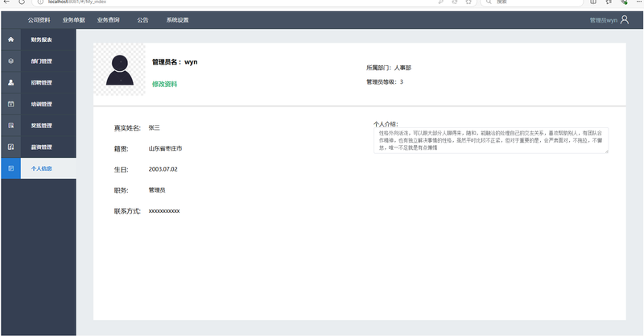
Task: Click the favorites star in address bar
Action: coord(469,2)
